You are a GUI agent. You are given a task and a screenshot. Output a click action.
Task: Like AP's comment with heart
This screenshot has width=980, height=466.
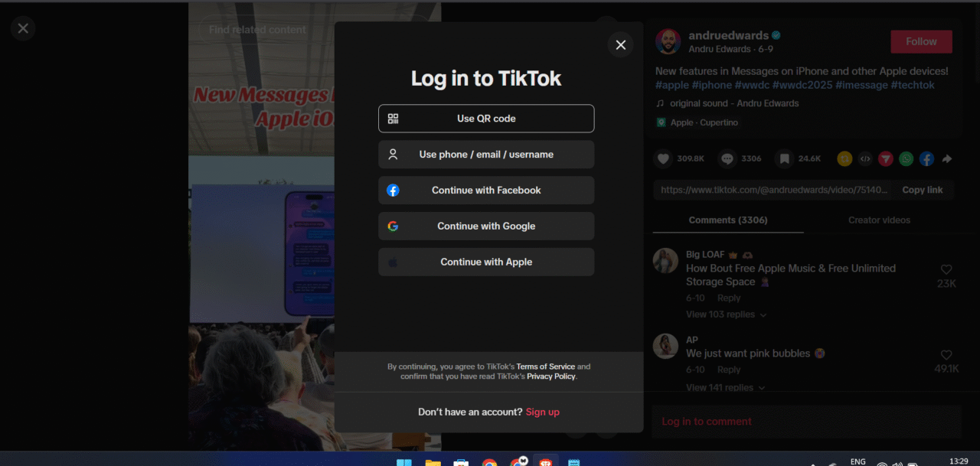click(946, 355)
